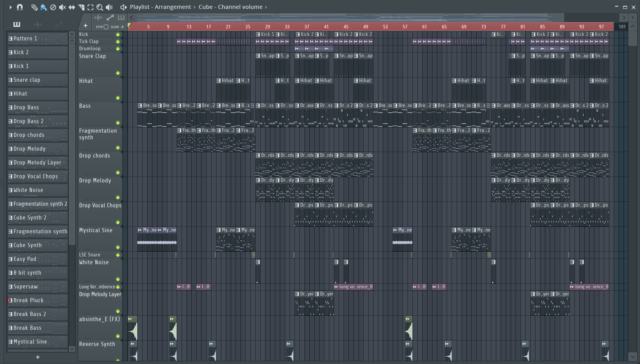
Task: Select Kick 2 pattern in picker
Action: pos(38,52)
